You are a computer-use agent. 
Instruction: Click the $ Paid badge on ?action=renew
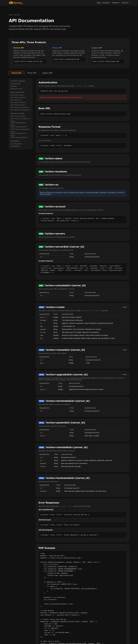click(124, 350)
